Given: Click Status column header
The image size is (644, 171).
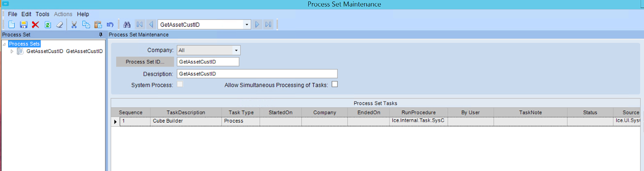Looking at the screenshot, I should [x=590, y=113].
